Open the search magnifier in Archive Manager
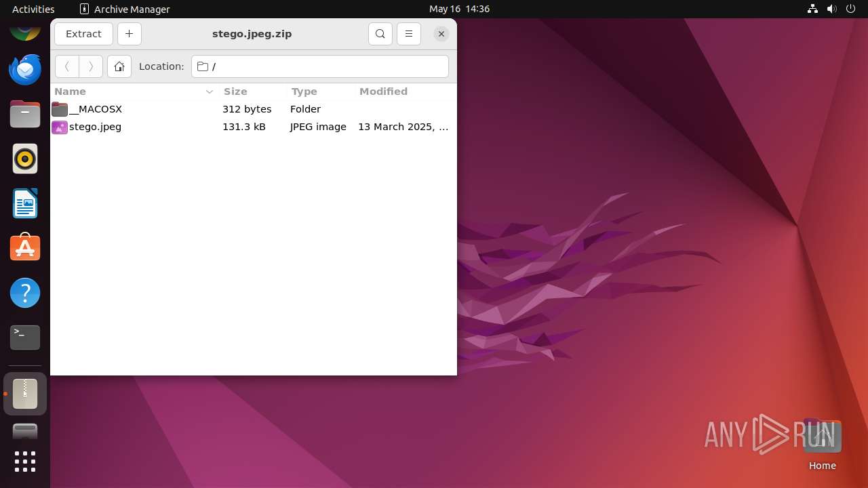 380,34
